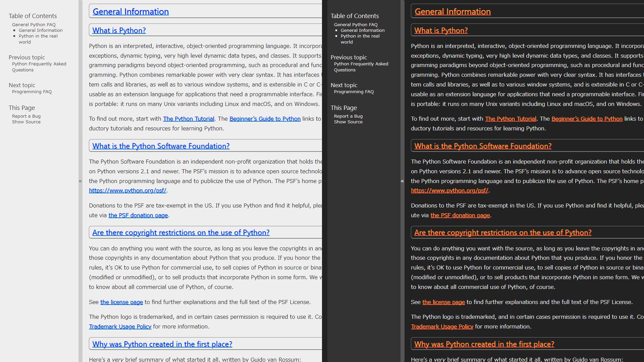Click the Show Source icon left panel
The image size is (644, 362).
tap(25, 122)
